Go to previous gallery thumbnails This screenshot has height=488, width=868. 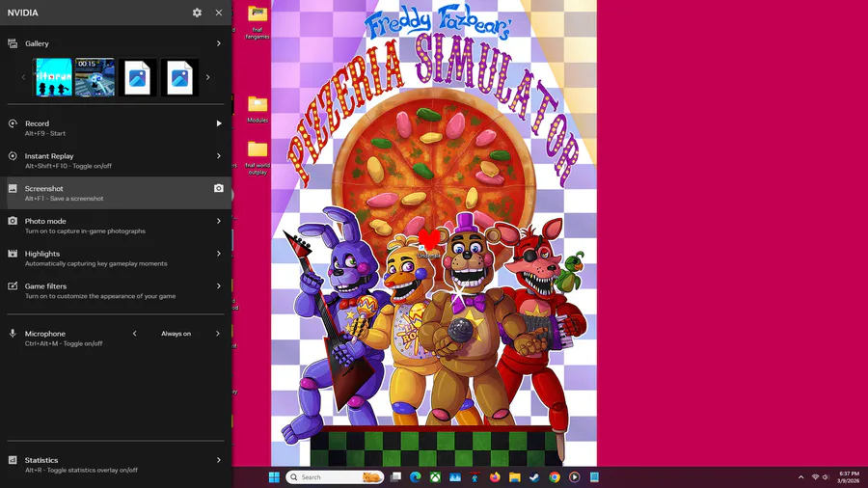[x=23, y=77]
